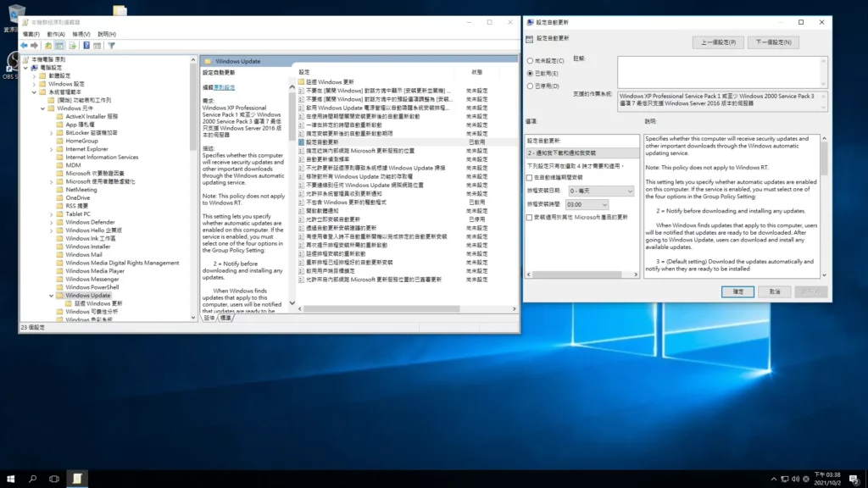Switch to the 延伸 tab at bottom

click(209, 318)
